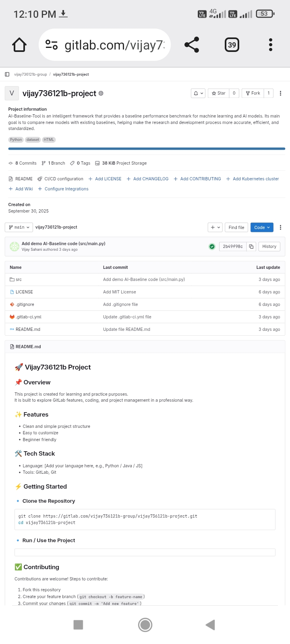Image resolution: width=290 pixels, height=644 pixels.
Task: Tap the Android recent apps square button
Action: (x=78, y=625)
